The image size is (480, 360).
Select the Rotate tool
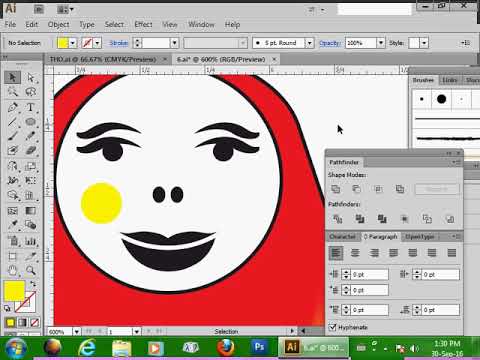pos(13,166)
